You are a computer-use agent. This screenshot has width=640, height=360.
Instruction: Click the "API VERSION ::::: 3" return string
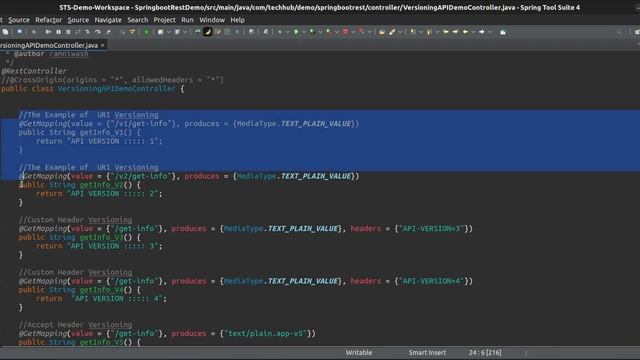[113, 246]
